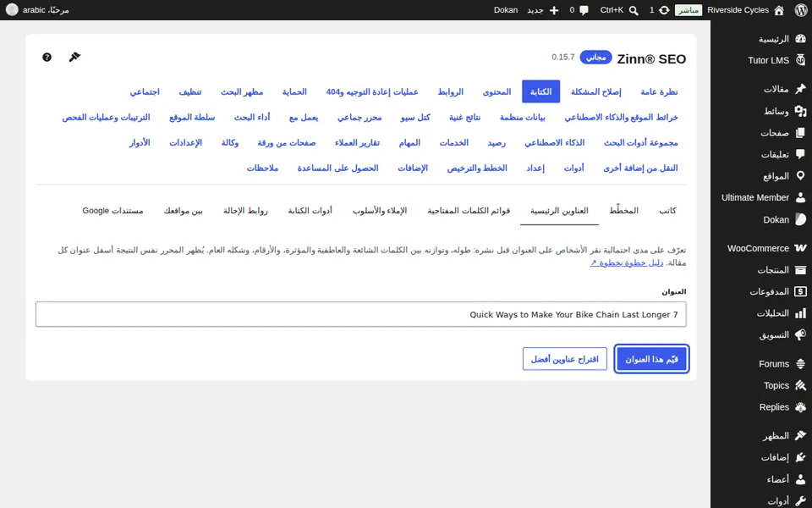This screenshot has width=812, height=508.
Task: Open the الذكاء الاصطناعي tab
Action: [554, 142]
